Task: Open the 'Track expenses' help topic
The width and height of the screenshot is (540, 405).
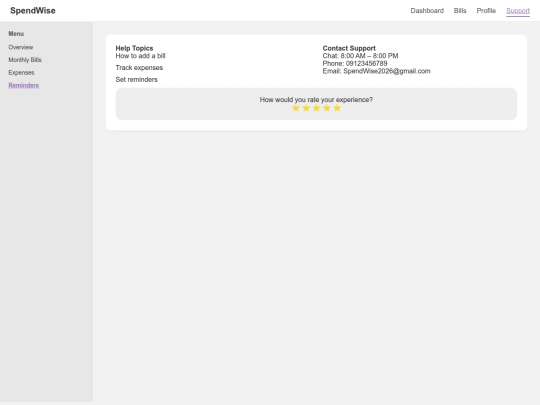Action: (139, 68)
